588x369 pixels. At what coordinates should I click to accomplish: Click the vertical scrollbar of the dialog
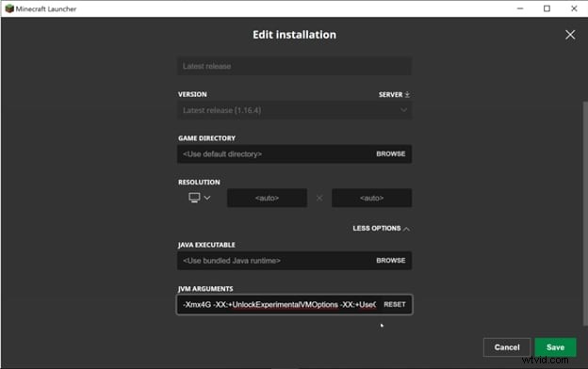coord(585,214)
